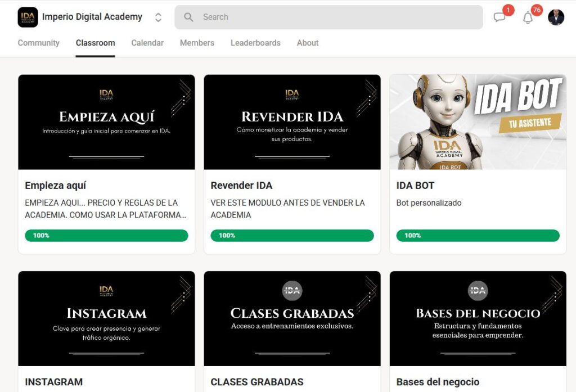Open the chat messages icon
This screenshot has height=392, width=576.
pyautogui.click(x=499, y=17)
